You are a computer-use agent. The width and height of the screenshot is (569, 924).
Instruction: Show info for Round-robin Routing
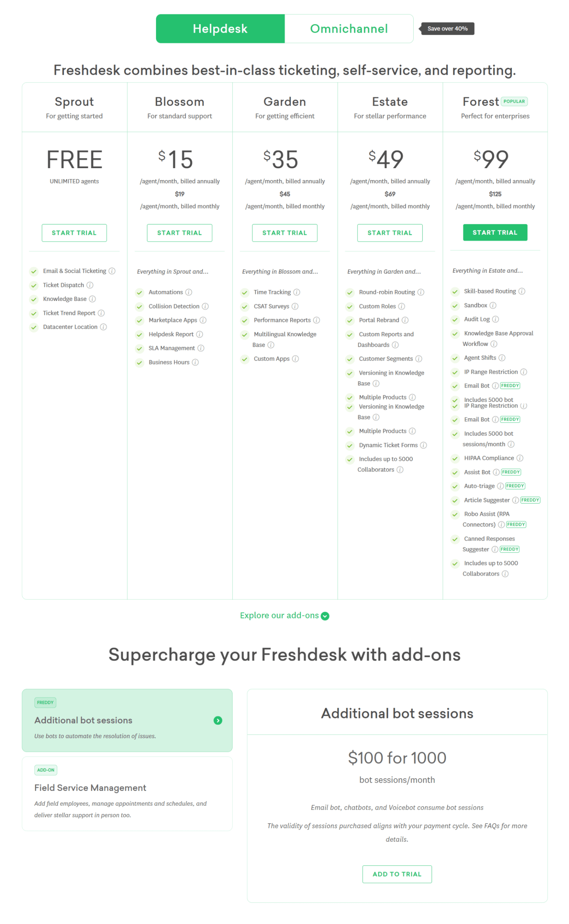[x=421, y=292]
